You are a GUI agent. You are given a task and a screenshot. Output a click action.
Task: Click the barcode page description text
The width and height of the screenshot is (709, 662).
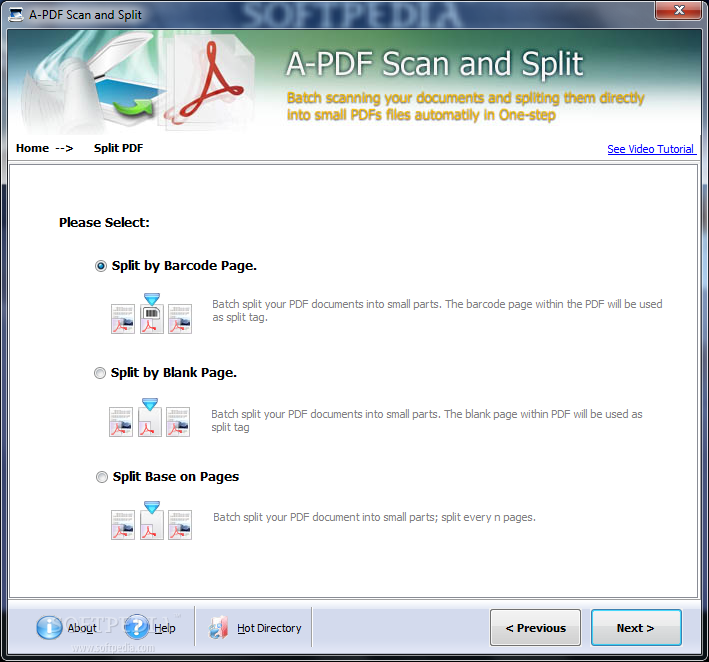[x=437, y=311]
